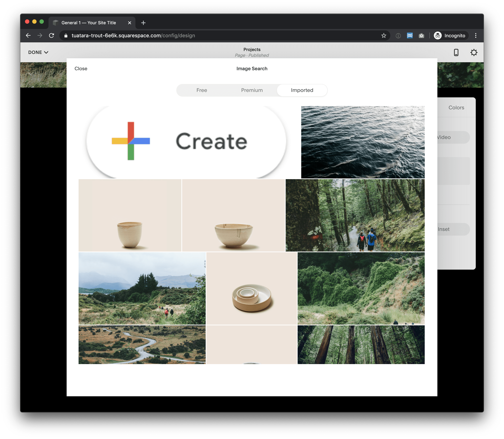The image size is (504, 439).
Task: Close the General 1 browser tab
Action: (130, 23)
